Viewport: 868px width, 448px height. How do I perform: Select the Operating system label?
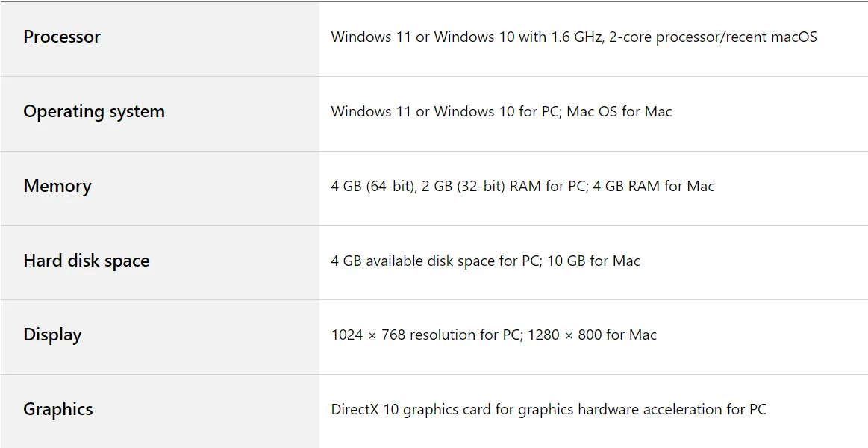[94, 111]
